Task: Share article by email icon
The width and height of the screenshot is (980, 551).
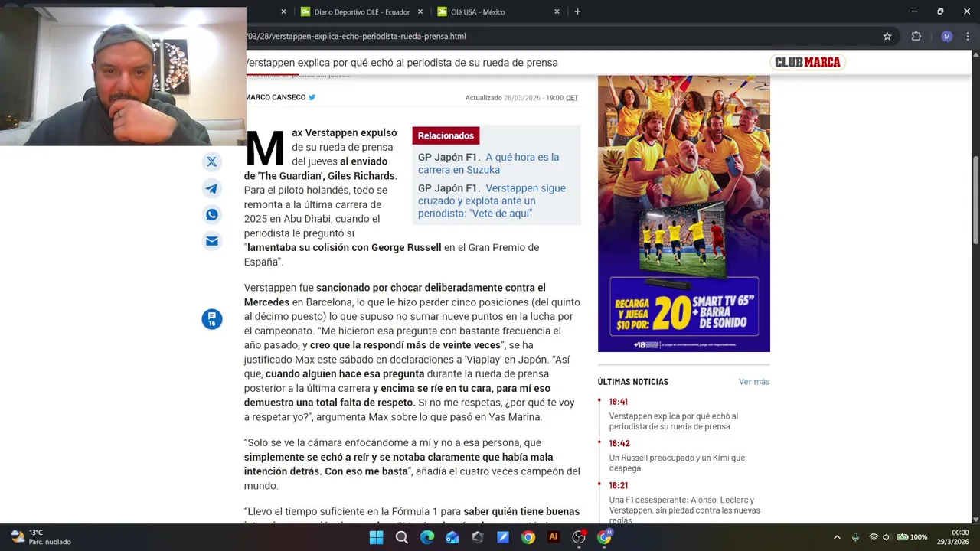Action: [x=212, y=241]
